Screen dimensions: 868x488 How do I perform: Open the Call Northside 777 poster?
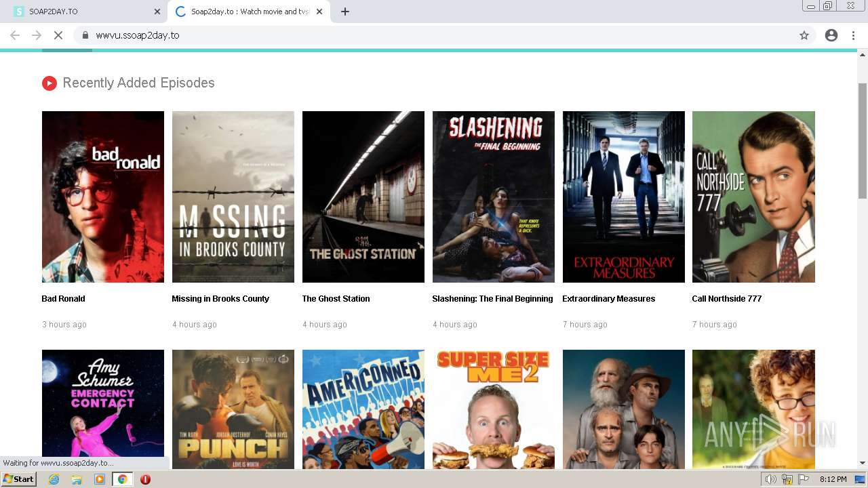(753, 197)
